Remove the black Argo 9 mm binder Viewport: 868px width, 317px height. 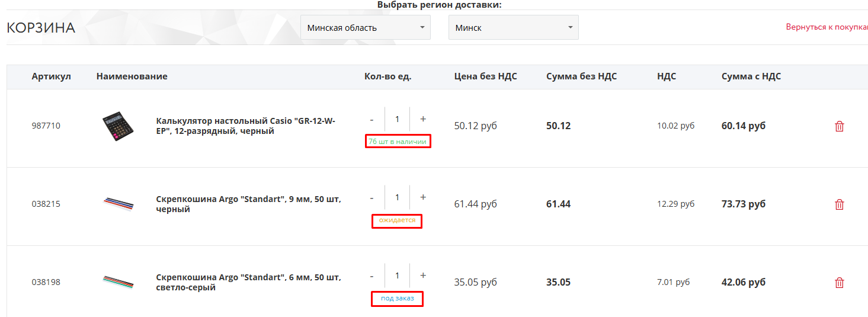coord(839,204)
